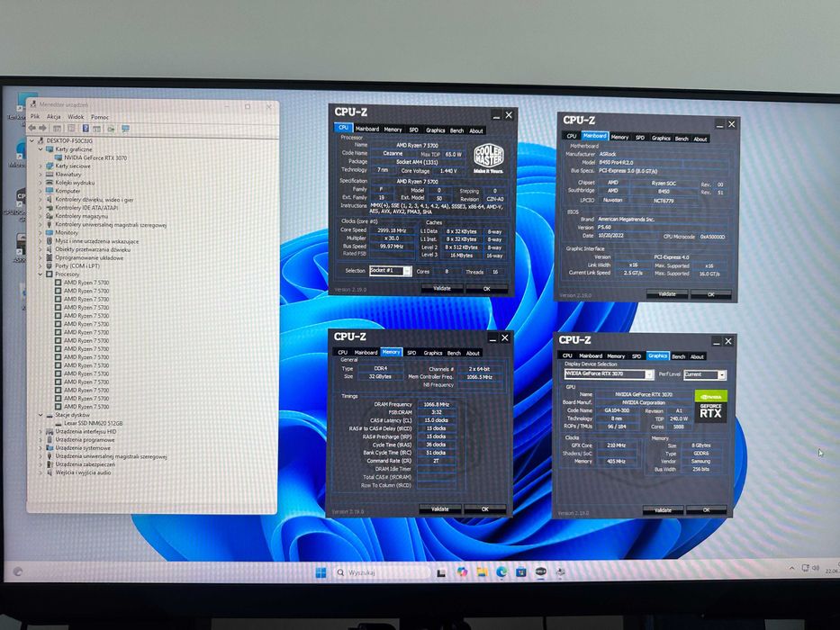This screenshot has width=840, height=630.
Task: Open Microsoft Store from taskbar
Action: [x=520, y=572]
